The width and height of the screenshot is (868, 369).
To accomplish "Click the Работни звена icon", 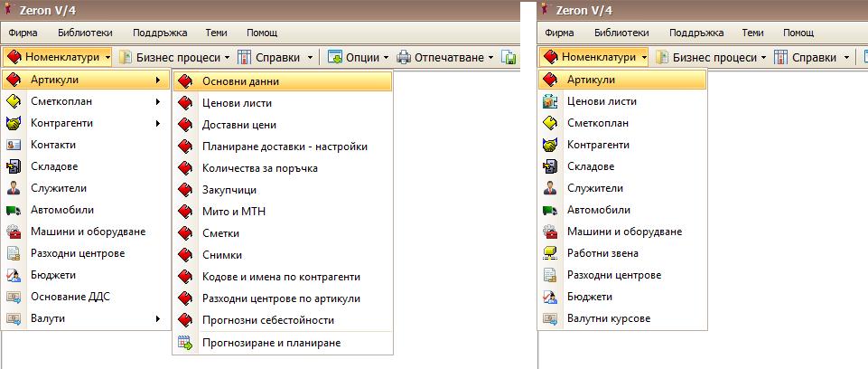I will point(549,253).
